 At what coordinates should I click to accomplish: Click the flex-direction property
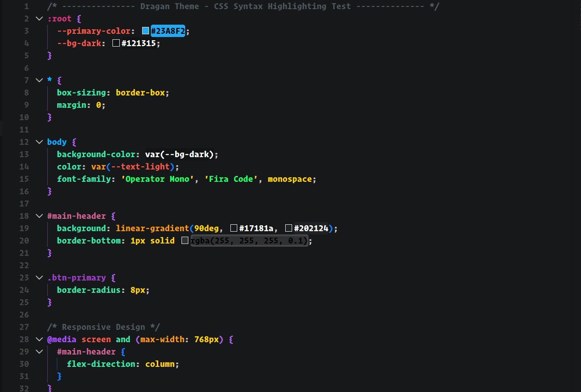(x=101, y=364)
